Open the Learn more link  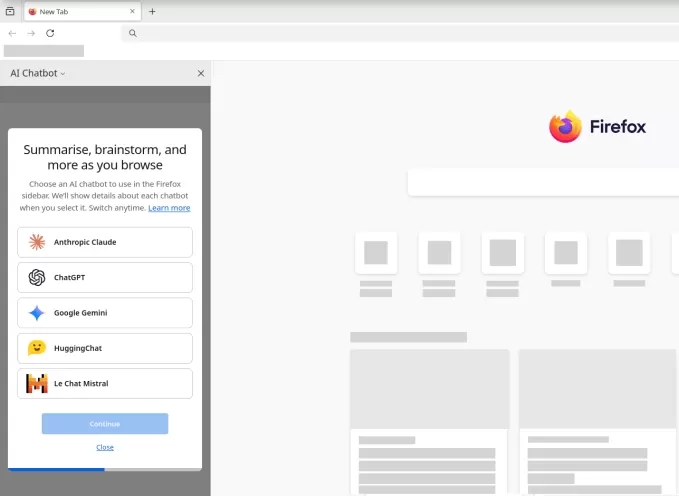click(x=169, y=208)
